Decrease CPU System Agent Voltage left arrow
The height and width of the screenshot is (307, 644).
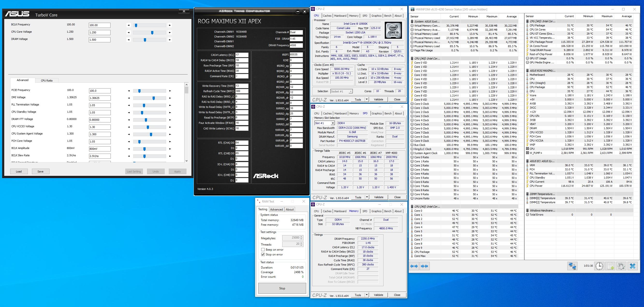(129, 135)
